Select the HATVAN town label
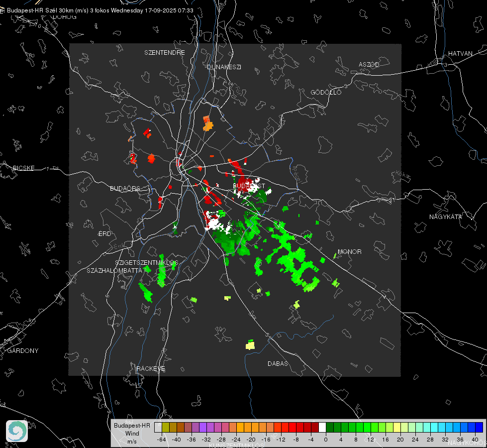Screen dimensions: 487x448 coord(460,53)
